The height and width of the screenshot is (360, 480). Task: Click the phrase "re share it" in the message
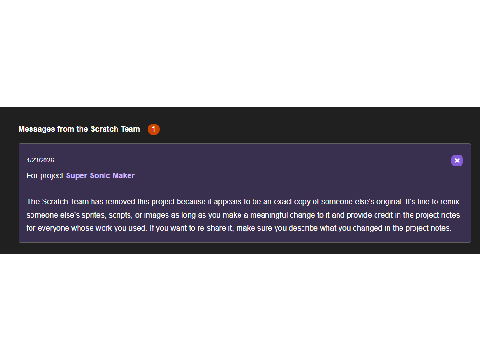(x=216, y=228)
